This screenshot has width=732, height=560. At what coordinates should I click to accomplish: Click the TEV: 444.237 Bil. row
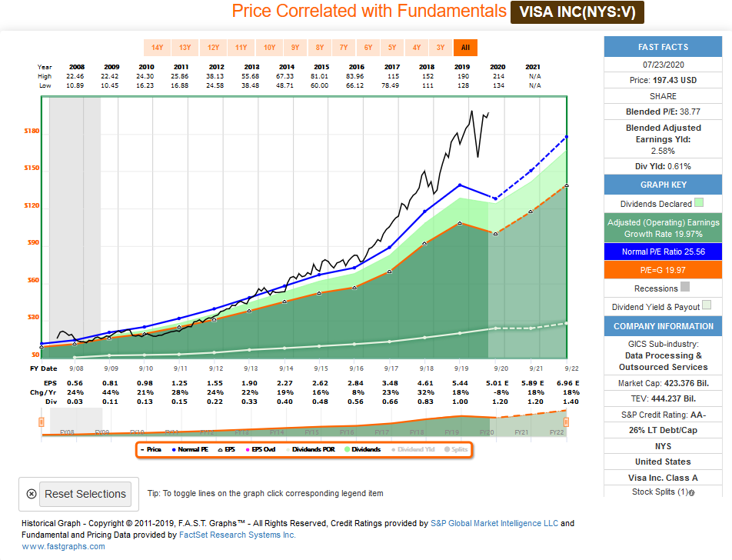click(663, 399)
